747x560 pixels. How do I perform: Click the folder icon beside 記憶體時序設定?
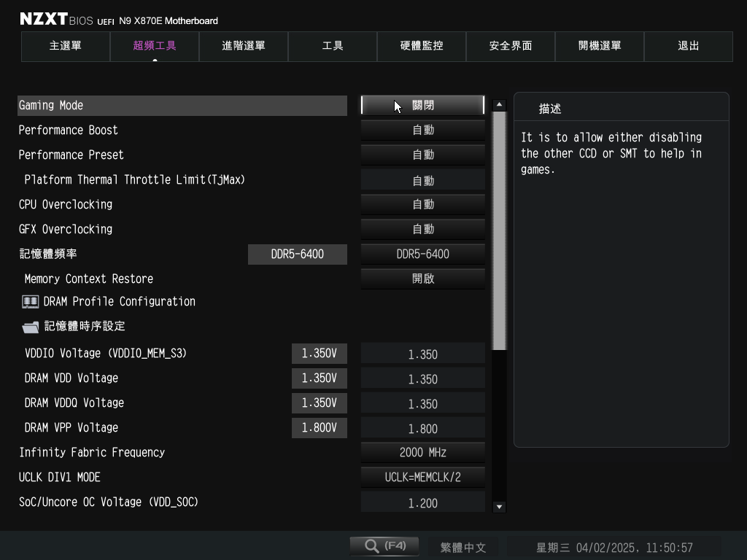(x=31, y=327)
